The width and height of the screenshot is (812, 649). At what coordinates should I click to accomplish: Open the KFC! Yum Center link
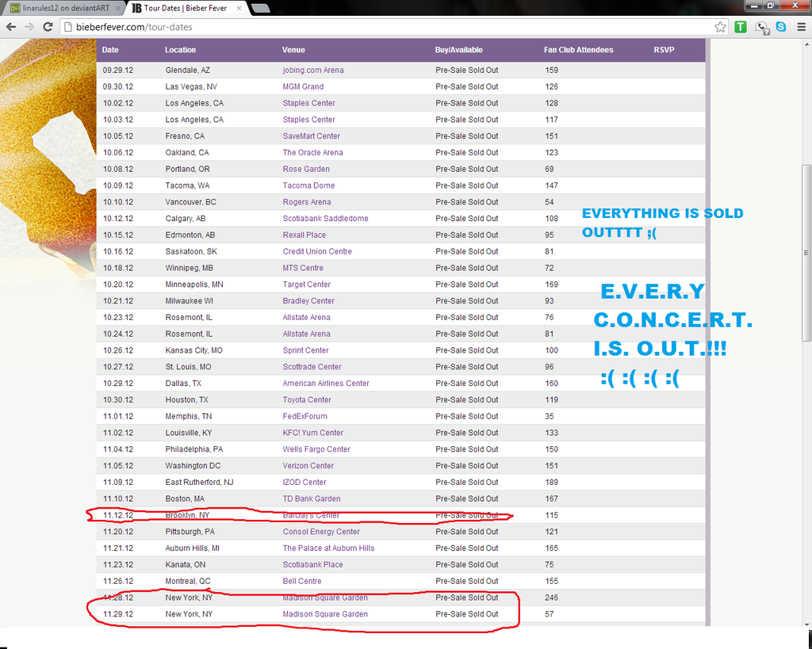[x=312, y=433]
